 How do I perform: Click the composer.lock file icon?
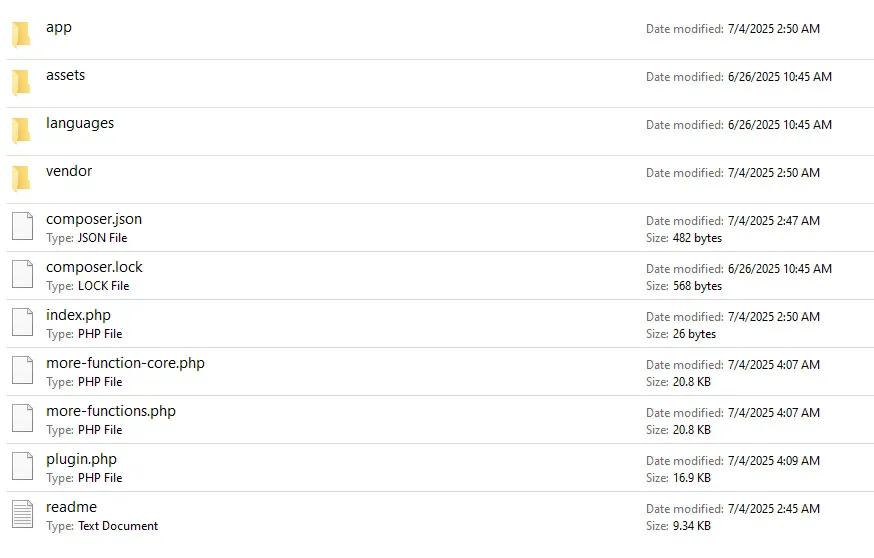coord(22,274)
